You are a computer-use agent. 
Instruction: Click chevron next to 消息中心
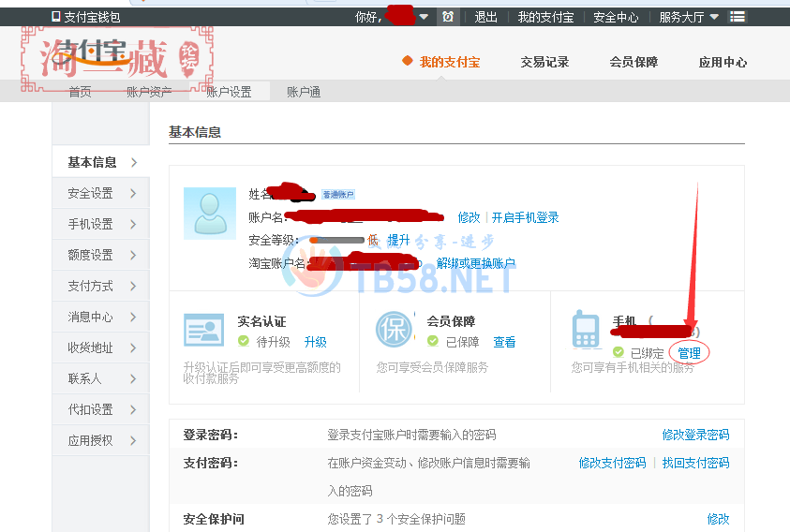pyautogui.click(x=133, y=317)
